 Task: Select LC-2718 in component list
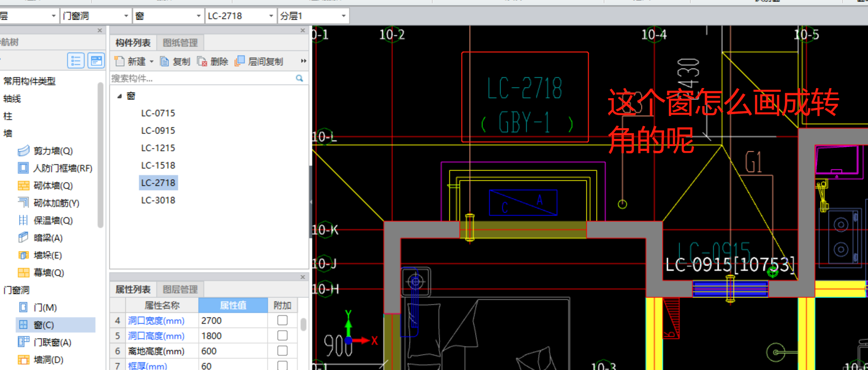(x=158, y=183)
